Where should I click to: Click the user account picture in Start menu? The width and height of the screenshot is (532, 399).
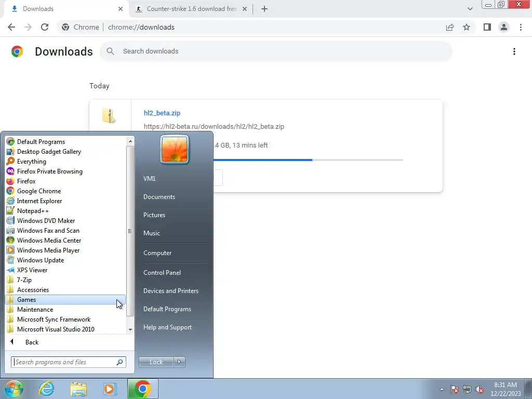(175, 150)
